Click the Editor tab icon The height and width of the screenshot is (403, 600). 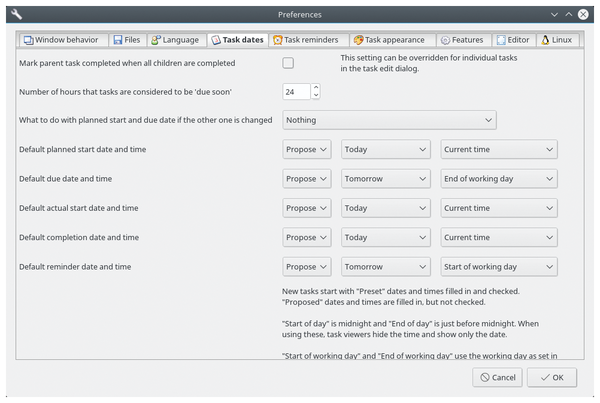click(501, 40)
